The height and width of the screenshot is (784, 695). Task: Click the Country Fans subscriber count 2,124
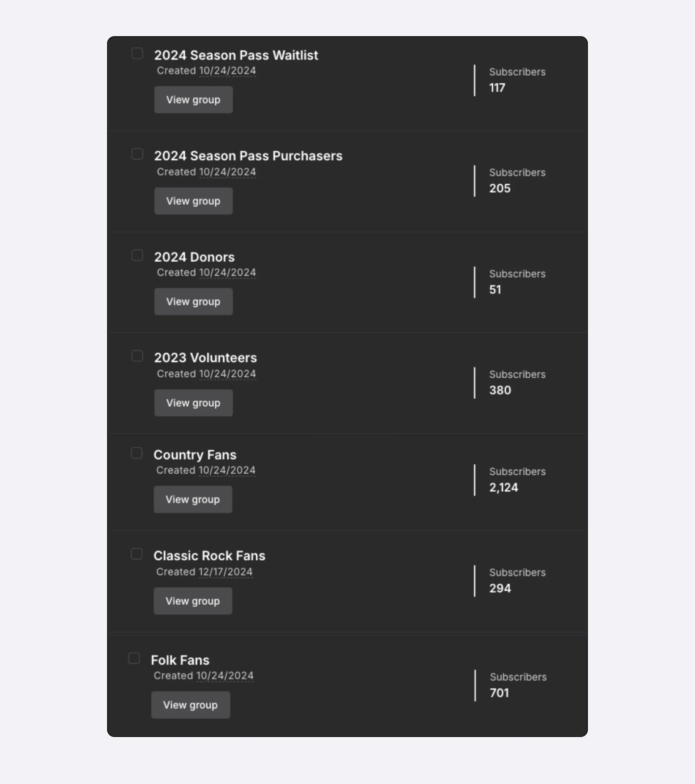(503, 487)
